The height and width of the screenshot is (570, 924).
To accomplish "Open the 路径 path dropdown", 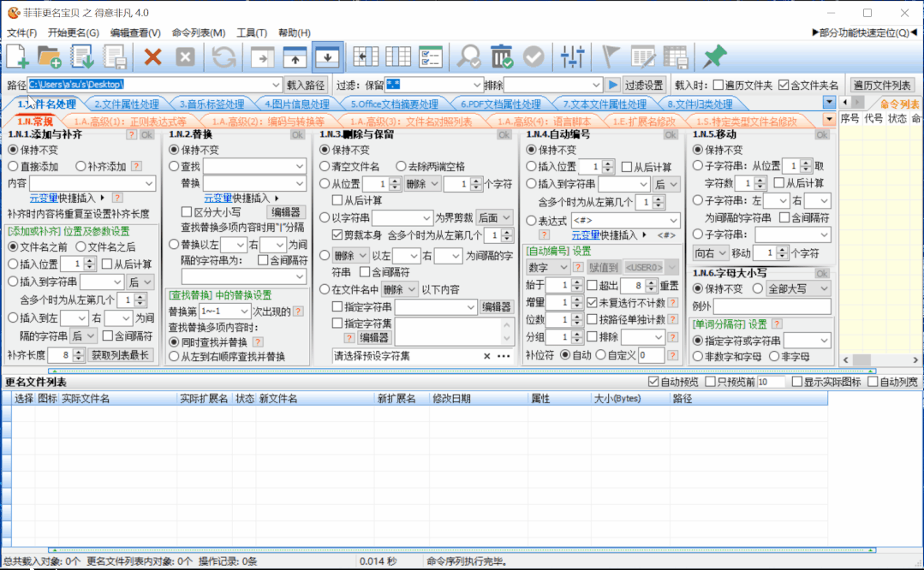I will [x=276, y=85].
